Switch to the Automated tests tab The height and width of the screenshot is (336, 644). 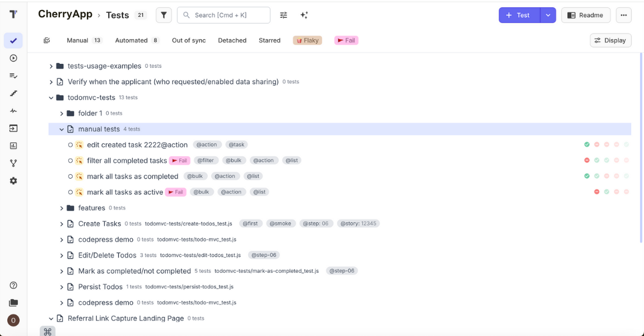[x=131, y=40]
